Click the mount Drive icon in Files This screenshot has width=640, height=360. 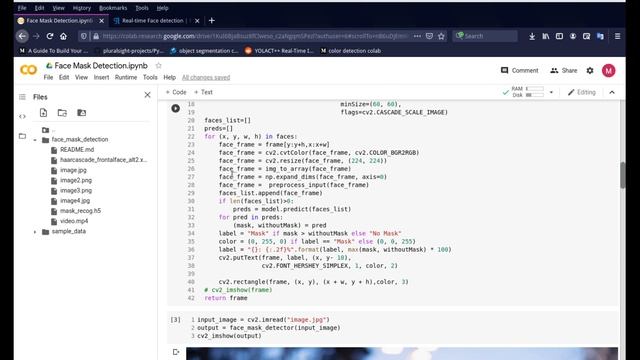[82, 113]
